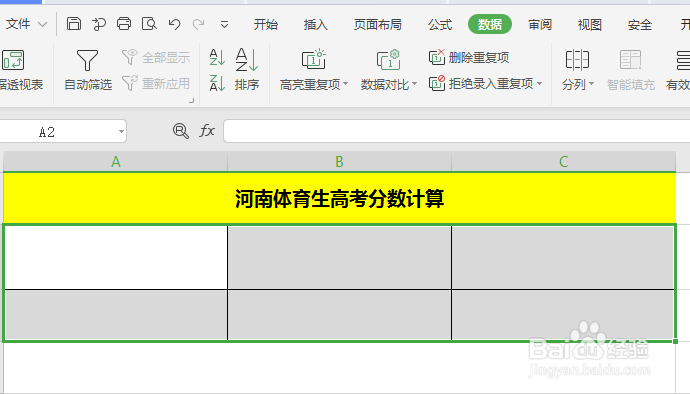Click the save icon
Image resolution: width=690 pixels, height=394 pixels.
(x=73, y=24)
